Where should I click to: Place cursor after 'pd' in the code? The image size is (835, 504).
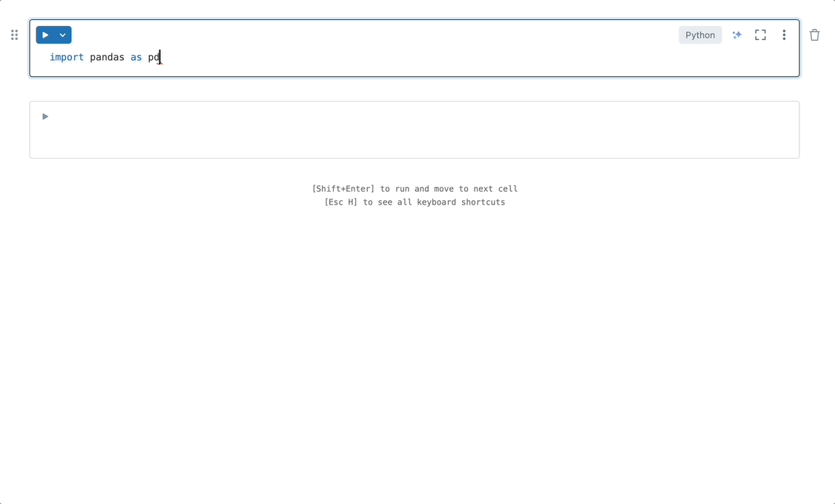pos(159,57)
